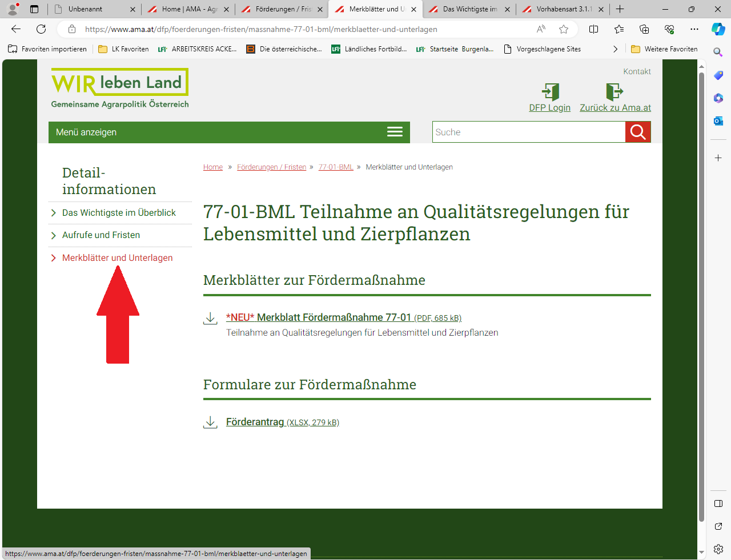Open browser split screen view
731x560 pixels.
pyautogui.click(x=593, y=29)
